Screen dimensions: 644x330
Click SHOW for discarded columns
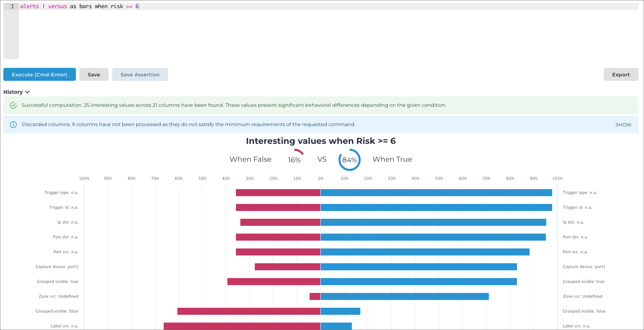coord(623,125)
